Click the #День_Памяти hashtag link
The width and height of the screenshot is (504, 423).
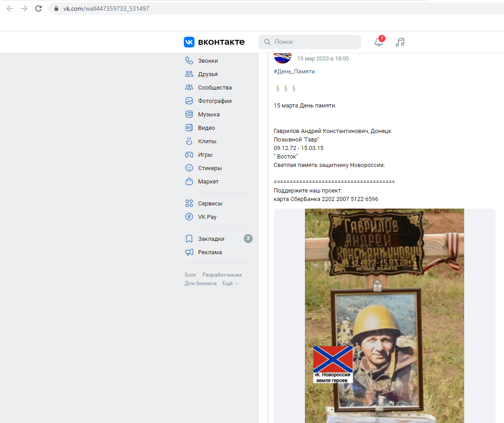point(294,72)
